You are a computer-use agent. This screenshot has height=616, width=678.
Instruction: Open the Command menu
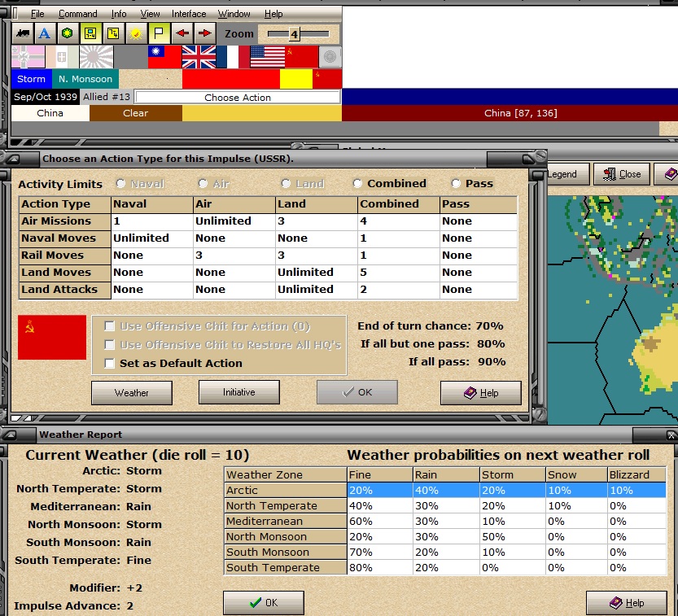coord(78,14)
